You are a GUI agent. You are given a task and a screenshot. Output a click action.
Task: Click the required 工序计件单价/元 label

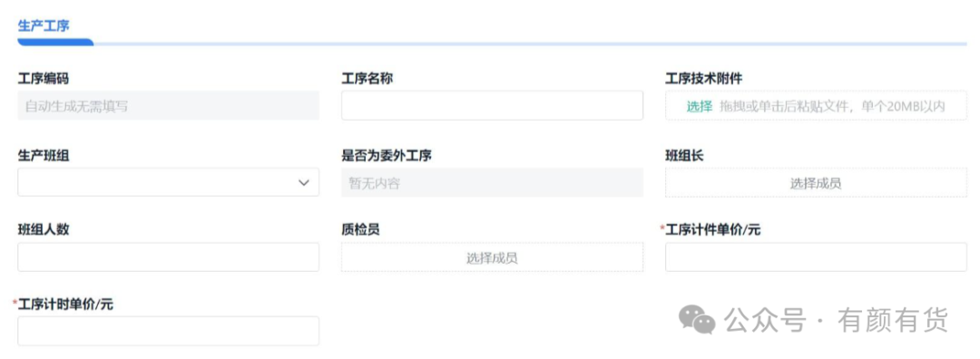pos(710,229)
